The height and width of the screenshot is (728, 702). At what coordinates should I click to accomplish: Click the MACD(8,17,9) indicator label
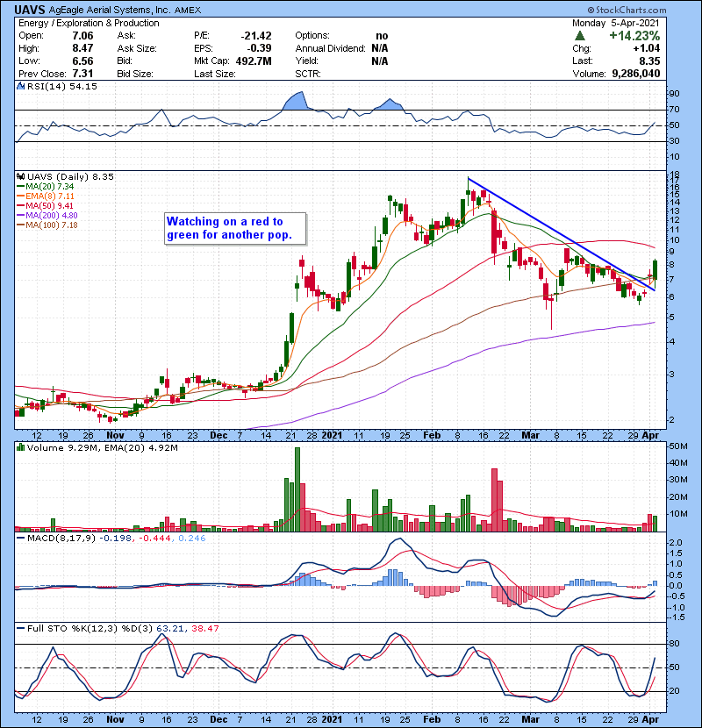pyautogui.click(x=61, y=539)
